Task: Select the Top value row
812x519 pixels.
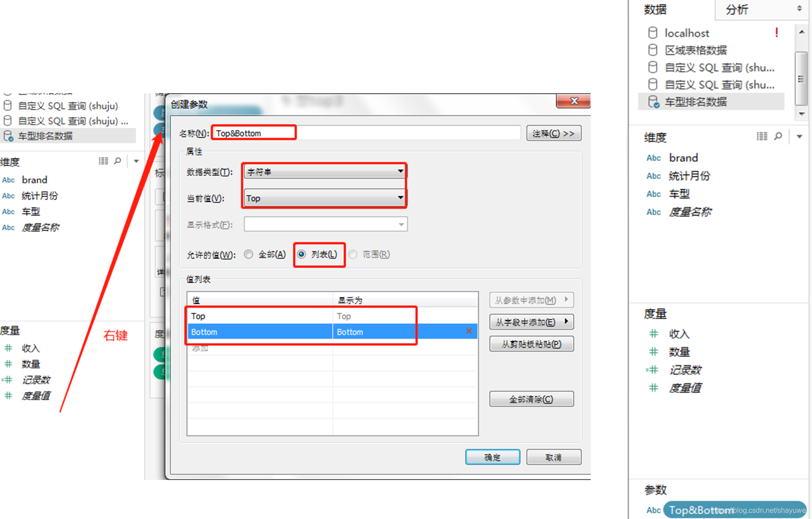Action: click(332, 316)
